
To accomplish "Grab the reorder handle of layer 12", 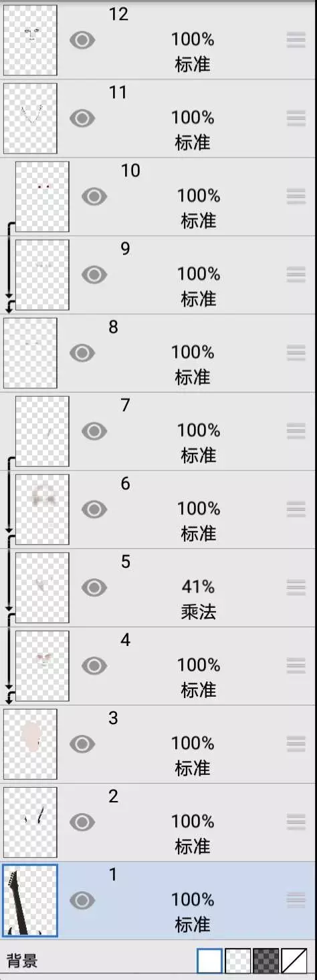I will click(x=296, y=40).
